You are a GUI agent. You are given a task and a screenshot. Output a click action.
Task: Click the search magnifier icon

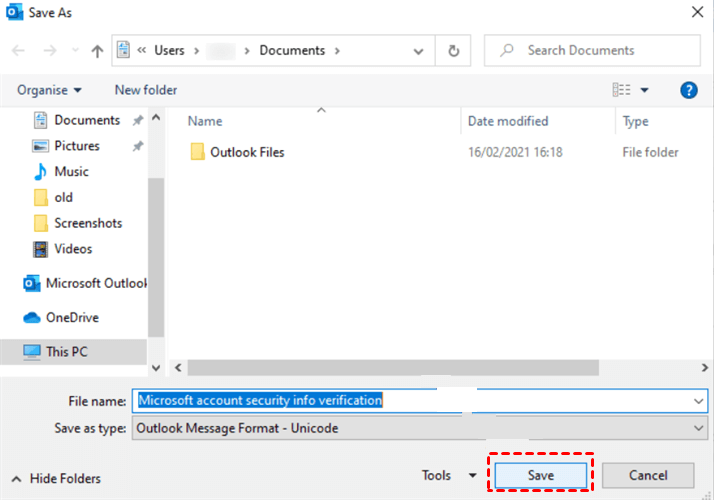tap(506, 50)
